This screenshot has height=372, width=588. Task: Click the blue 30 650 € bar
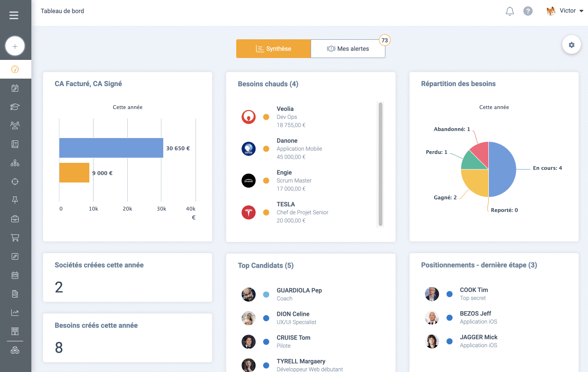point(111,148)
